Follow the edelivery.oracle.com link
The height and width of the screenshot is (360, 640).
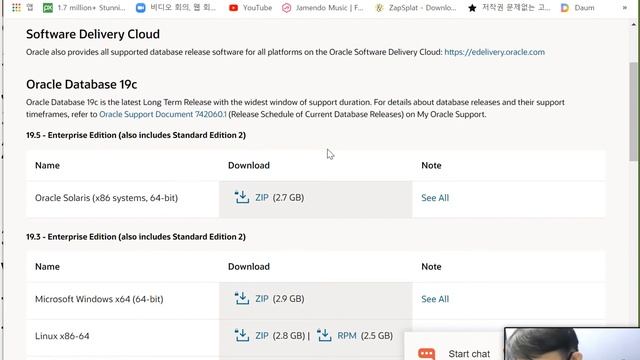[x=494, y=52]
